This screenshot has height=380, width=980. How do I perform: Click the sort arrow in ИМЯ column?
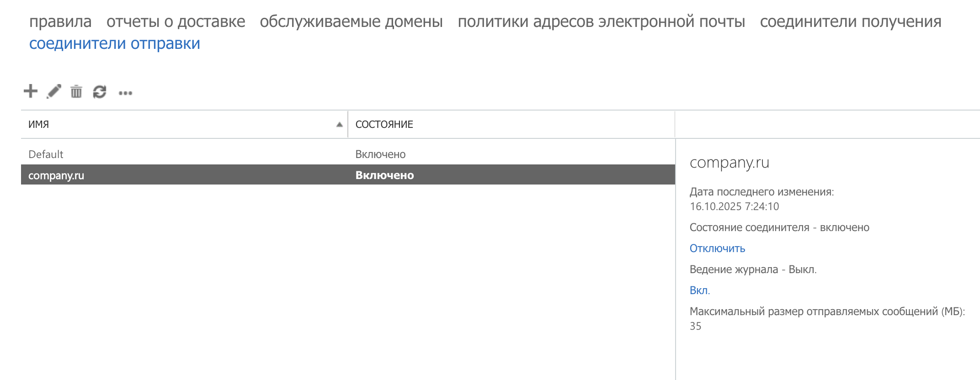point(339,125)
